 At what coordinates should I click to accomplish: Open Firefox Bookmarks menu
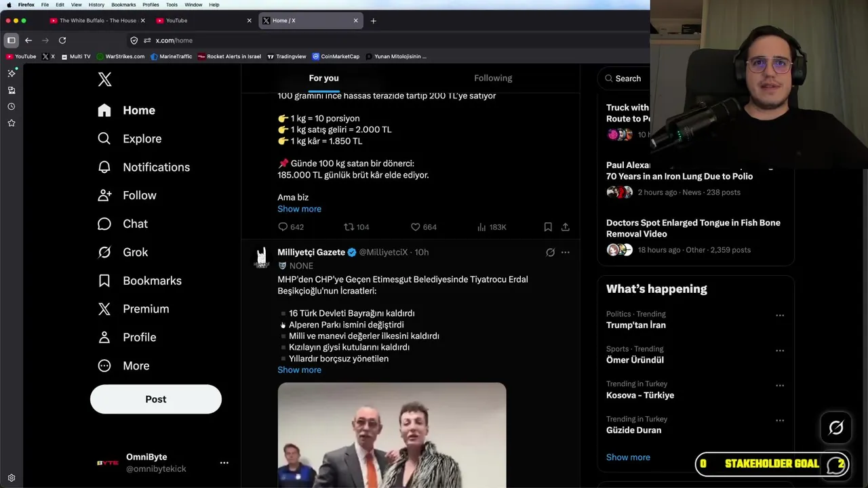point(123,5)
